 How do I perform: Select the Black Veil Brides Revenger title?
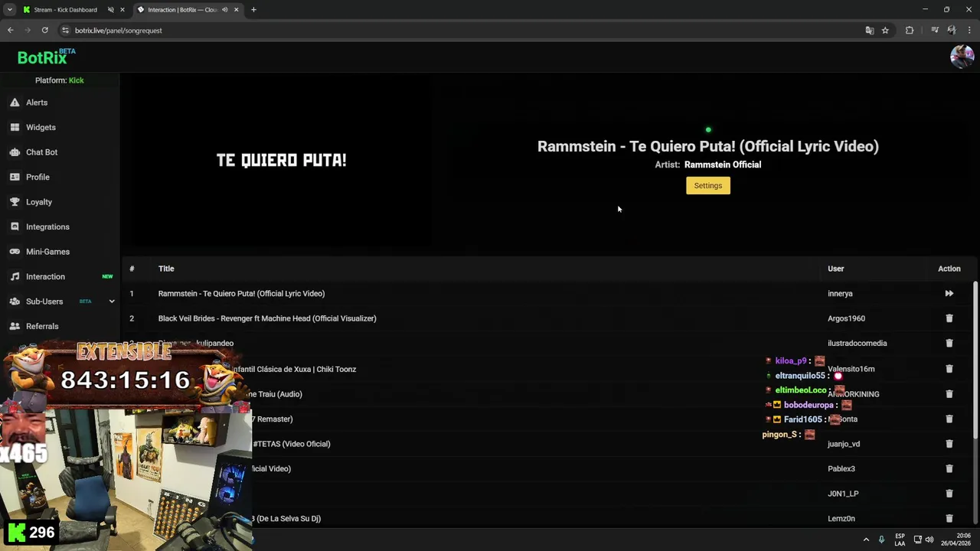pos(267,318)
